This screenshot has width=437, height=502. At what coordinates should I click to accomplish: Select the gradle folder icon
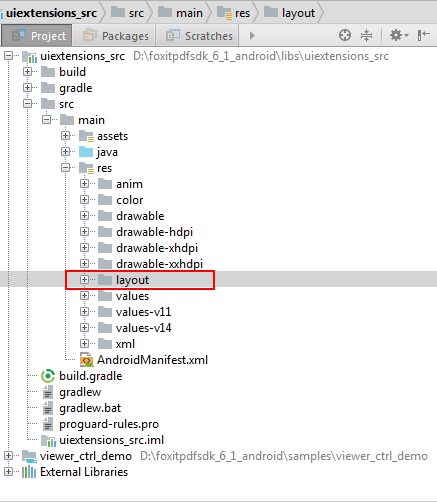click(x=48, y=88)
